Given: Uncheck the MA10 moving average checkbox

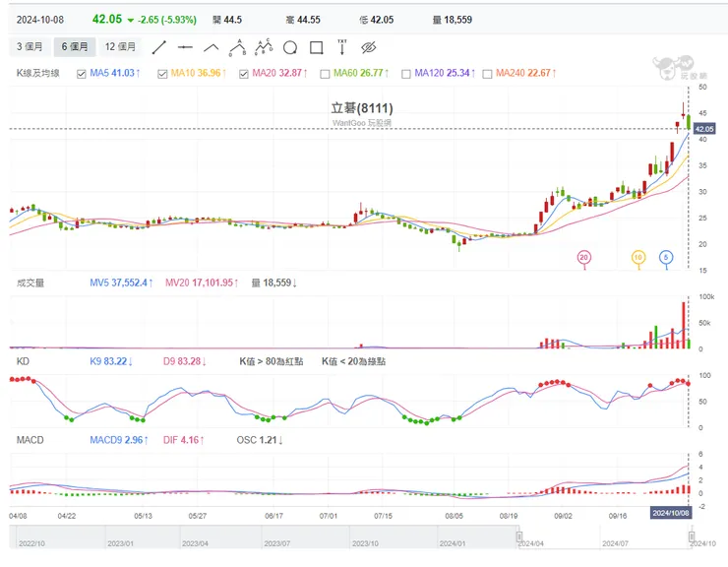Looking at the screenshot, I should (162, 74).
